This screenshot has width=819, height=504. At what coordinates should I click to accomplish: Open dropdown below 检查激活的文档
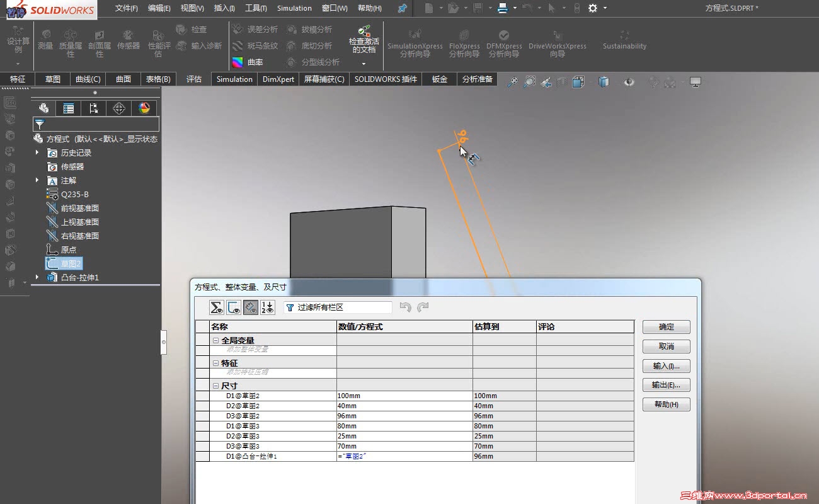pyautogui.click(x=364, y=64)
